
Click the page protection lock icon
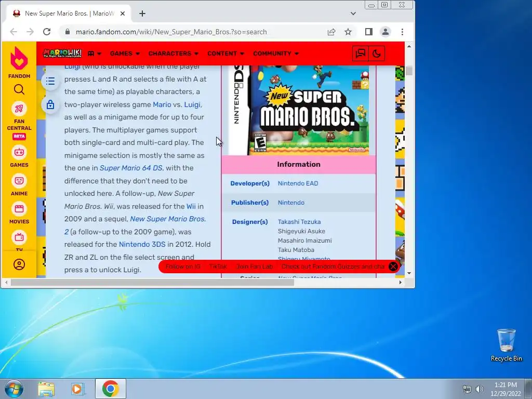(50, 104)
